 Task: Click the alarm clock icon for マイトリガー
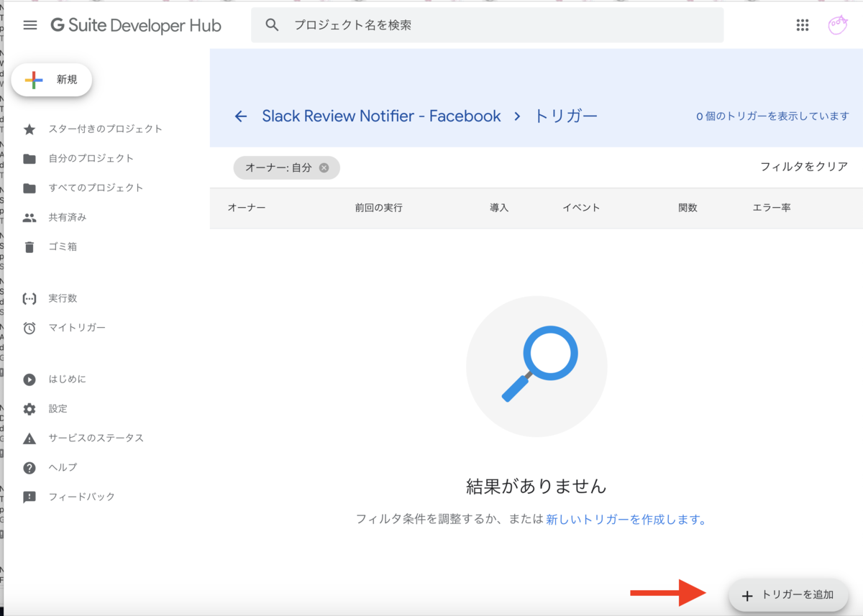tap(29, 328)
